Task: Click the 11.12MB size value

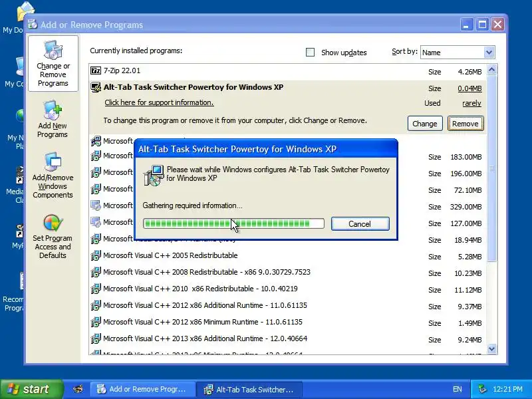Action: (x=468, y=290)
